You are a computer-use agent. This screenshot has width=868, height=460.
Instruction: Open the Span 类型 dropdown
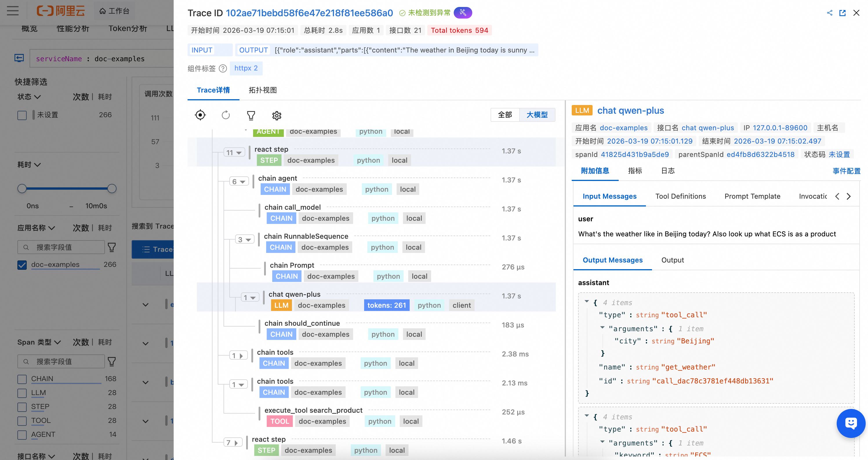39,342
